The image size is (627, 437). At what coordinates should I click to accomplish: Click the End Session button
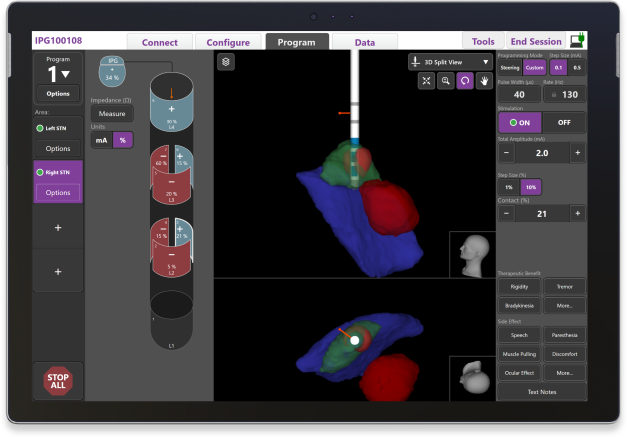(535, 41)
